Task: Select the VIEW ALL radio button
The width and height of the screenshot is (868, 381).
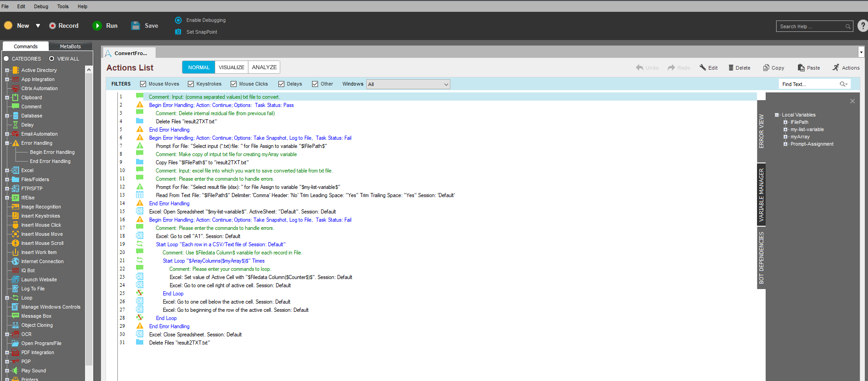Action: (52, 59)
